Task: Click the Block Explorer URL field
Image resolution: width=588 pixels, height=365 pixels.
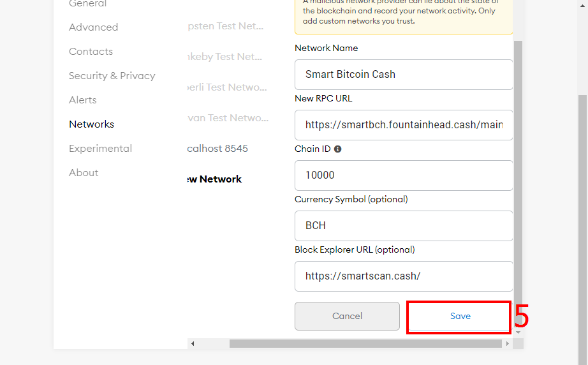Action: click(404, 276)
